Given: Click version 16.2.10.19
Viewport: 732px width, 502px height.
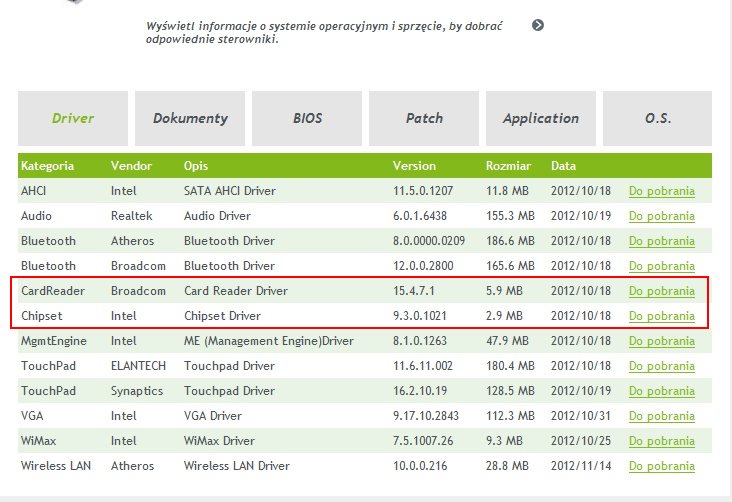Looking at the screenshot, I should [420, 391].
